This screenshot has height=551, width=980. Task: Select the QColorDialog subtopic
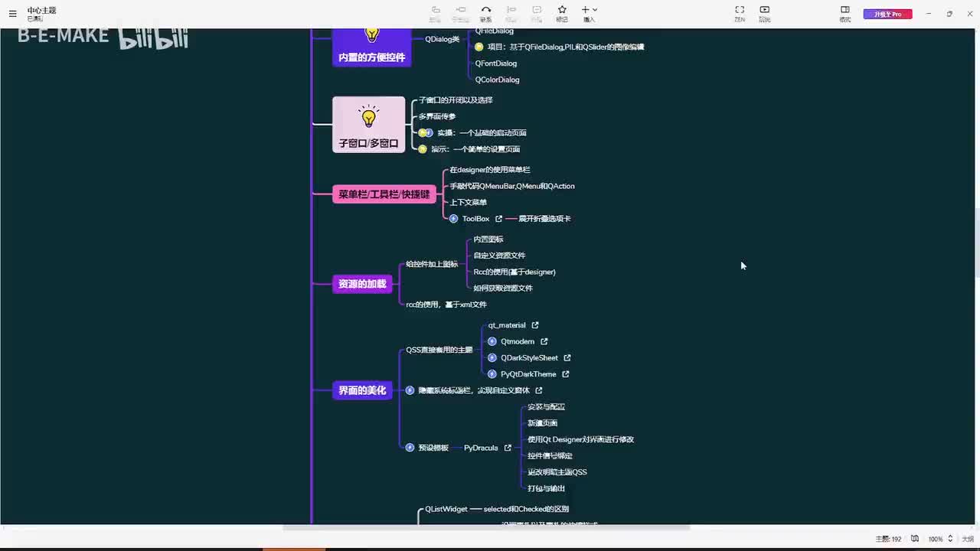[497, 80]
